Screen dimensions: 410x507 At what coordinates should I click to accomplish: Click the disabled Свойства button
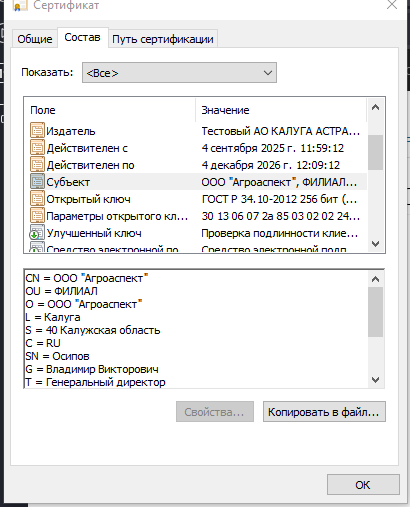pos(215,412)
